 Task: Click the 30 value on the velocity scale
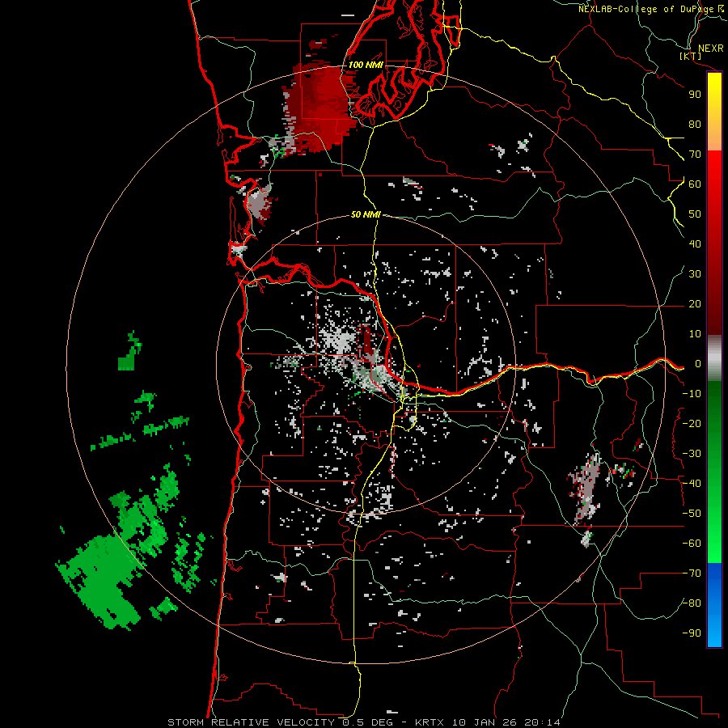[695, 274]
